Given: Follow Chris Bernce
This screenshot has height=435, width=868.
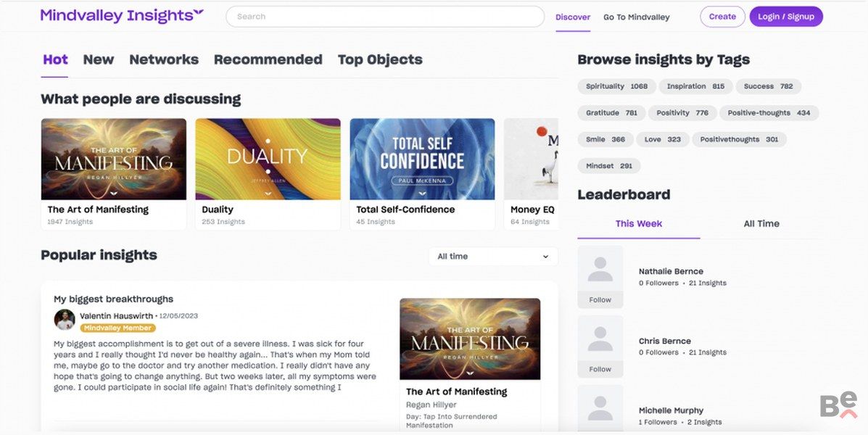Looking at the screenshot, I should (x=600, y=369).
